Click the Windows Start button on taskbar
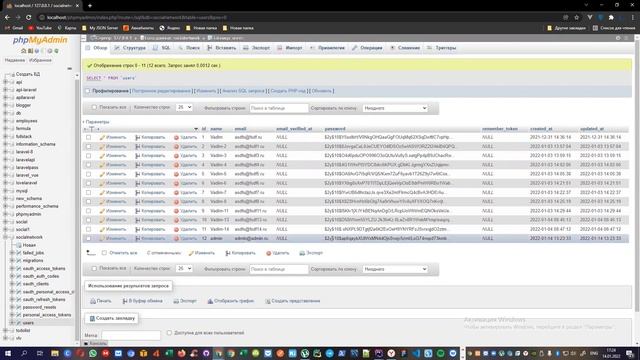Image resolution: width=640 pixels, height=360 pixels. click(7, 353)
